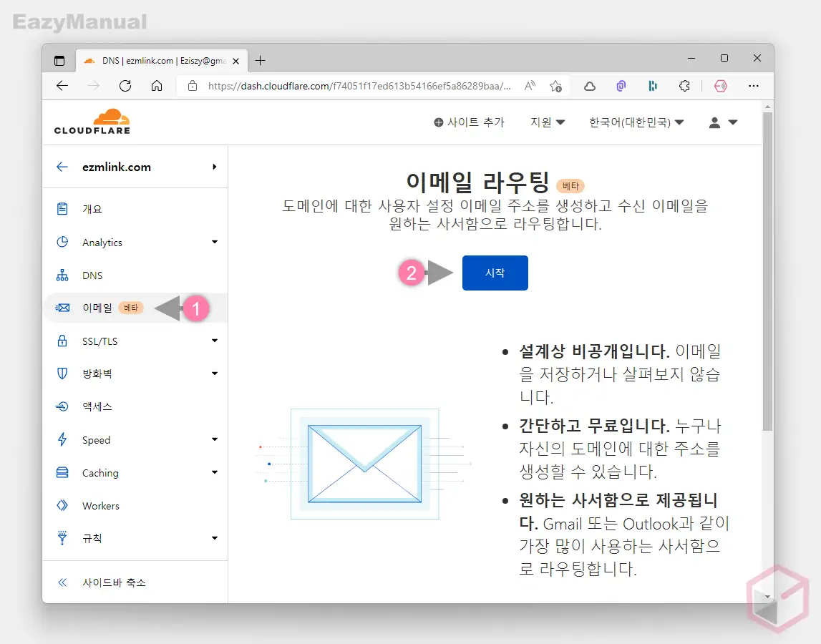The width and height of the screenshot is (821, 644).
Task: Click the Workers brackets icon
Action: pos(63,505)
